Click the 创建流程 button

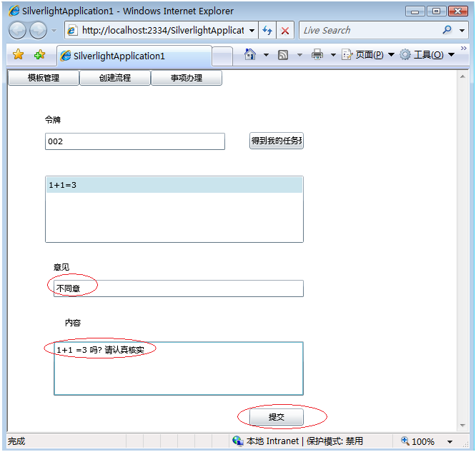(115, 78)
